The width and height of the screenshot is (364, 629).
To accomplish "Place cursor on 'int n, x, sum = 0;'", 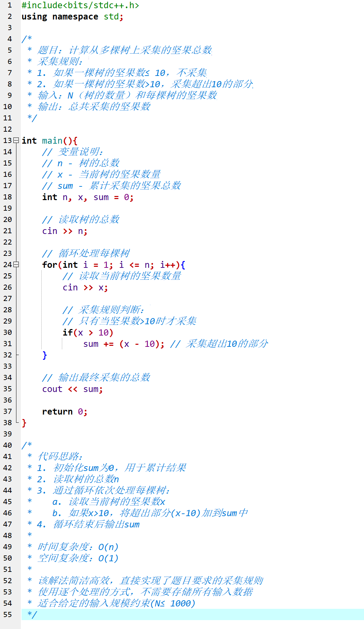I will pyautogui.click(x=88, y=197).
